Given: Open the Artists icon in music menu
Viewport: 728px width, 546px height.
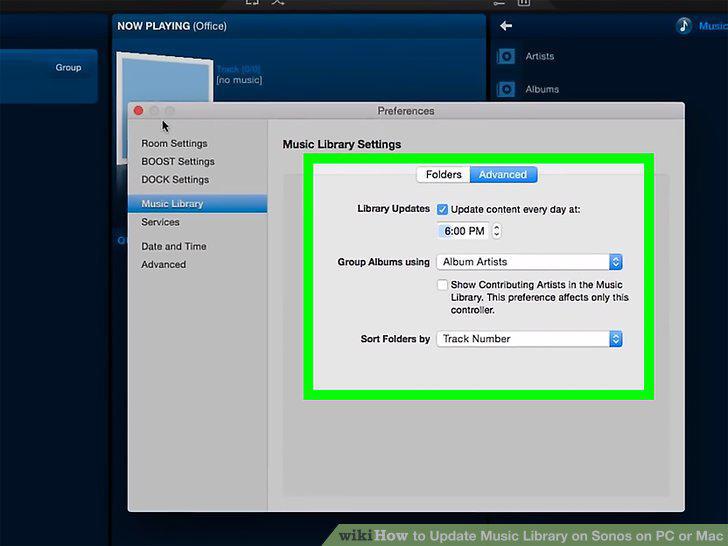Looking at the screenshot, I should (506, 57).
